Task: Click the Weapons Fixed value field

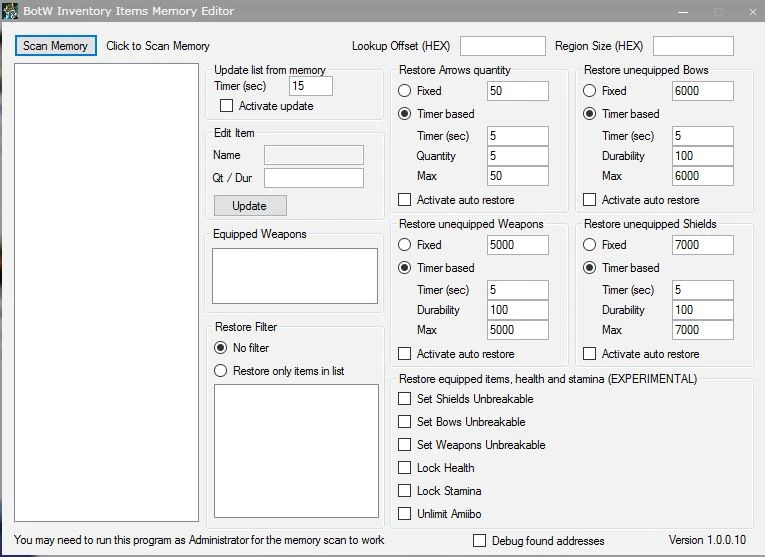Action: (x=518, y=245)
